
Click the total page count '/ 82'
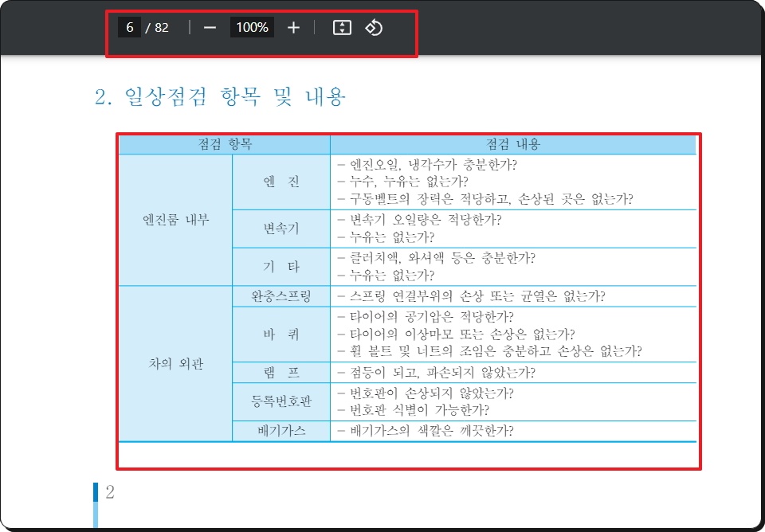[157, 28]
